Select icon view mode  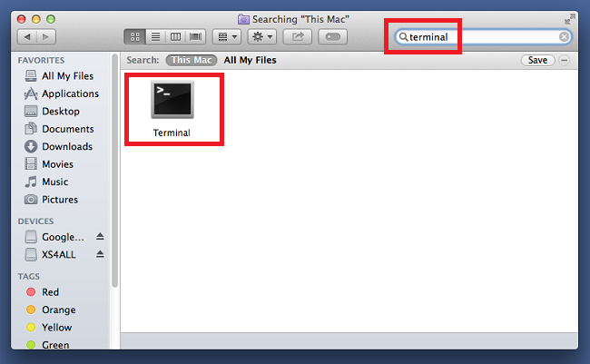(x=135, y=37)
